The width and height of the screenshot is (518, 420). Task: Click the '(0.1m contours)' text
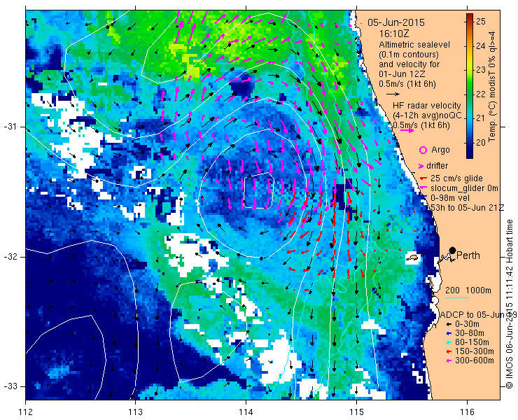coord(409,55)
